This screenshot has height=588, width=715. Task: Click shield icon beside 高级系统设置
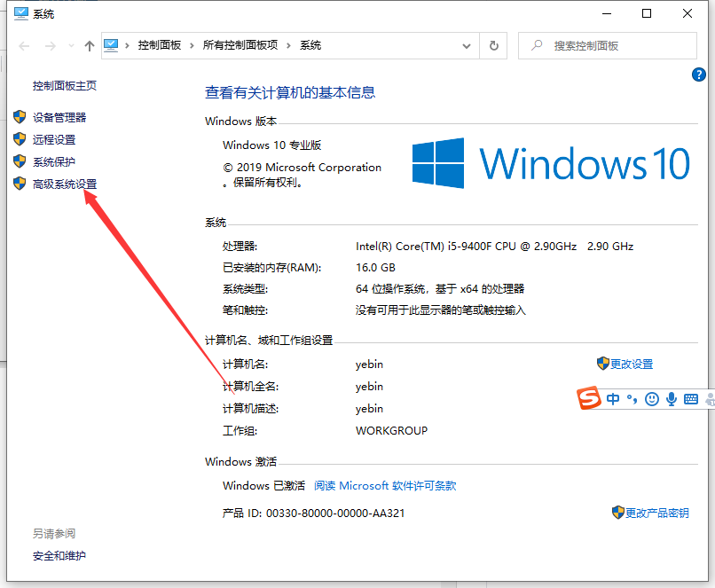20,184
